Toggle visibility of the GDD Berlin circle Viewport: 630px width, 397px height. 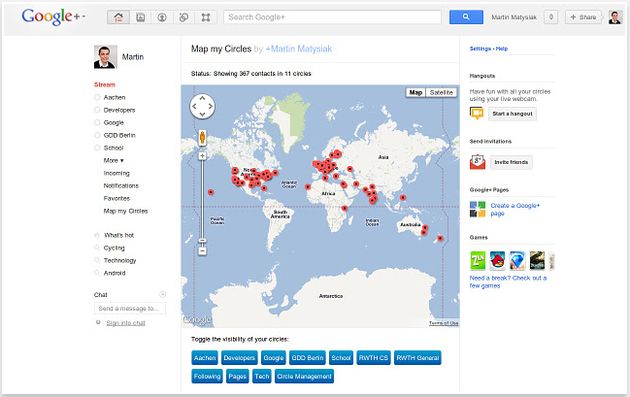[307, 358]
